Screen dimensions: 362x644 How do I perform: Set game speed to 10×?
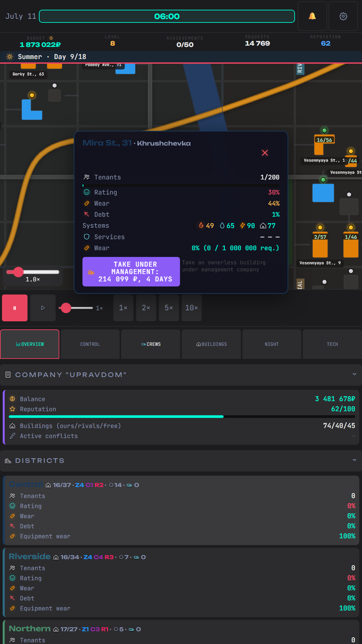click(x=192, y=308)
